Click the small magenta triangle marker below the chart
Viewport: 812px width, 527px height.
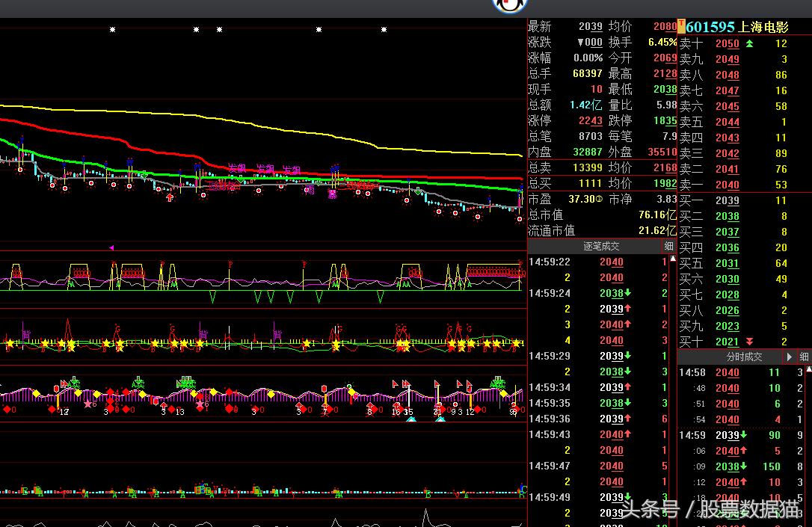tap(111, 247)
